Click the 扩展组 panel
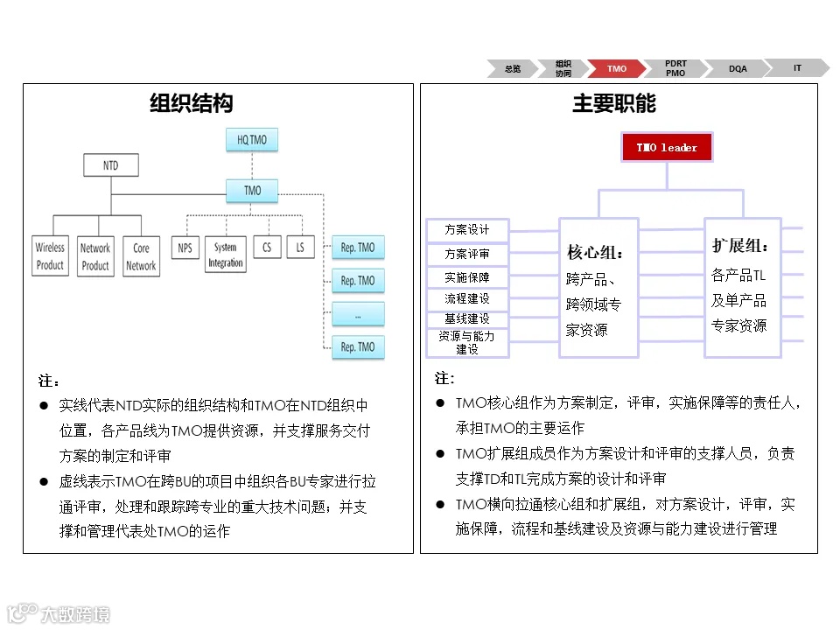This screenshot has height=630, width=840. pyautogui.click(x=741, y=289)
